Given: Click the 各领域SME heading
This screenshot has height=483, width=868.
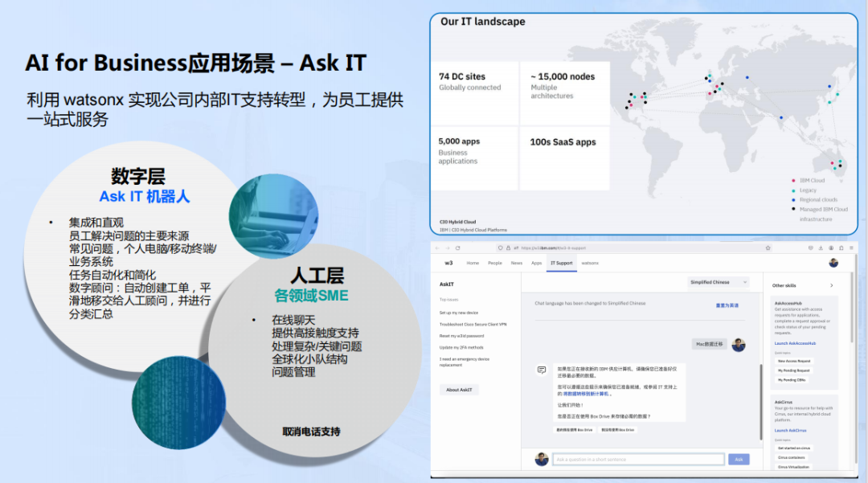Looking at the screenshot, I should tap(311, 296).
